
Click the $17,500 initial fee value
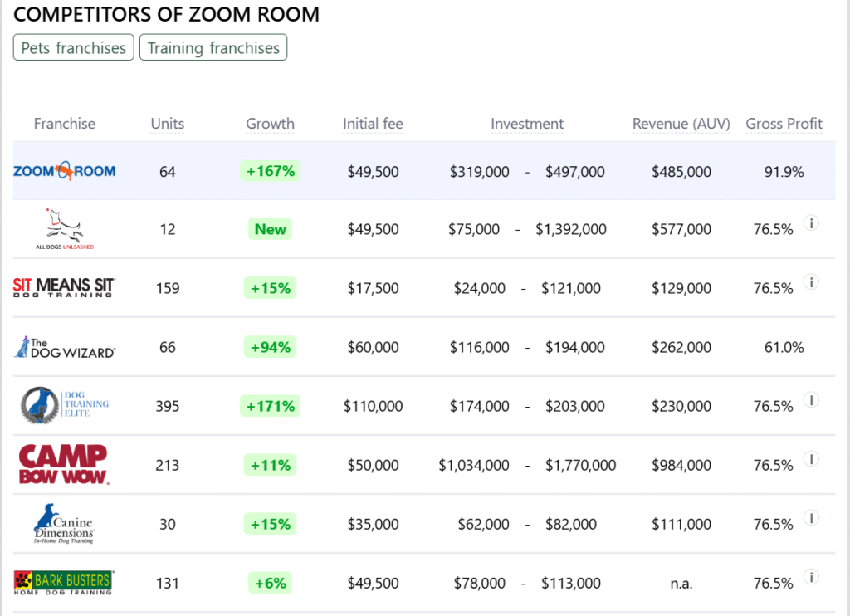[x=373, y=288]
